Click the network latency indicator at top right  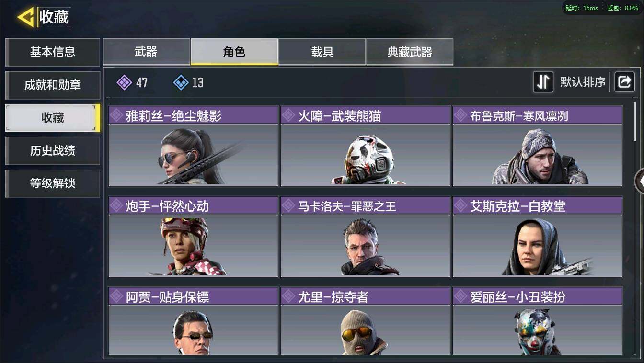582,8
